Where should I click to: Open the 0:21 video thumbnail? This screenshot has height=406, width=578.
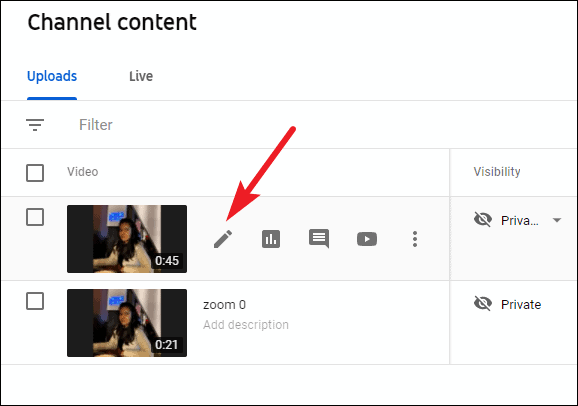pos(127,323)
